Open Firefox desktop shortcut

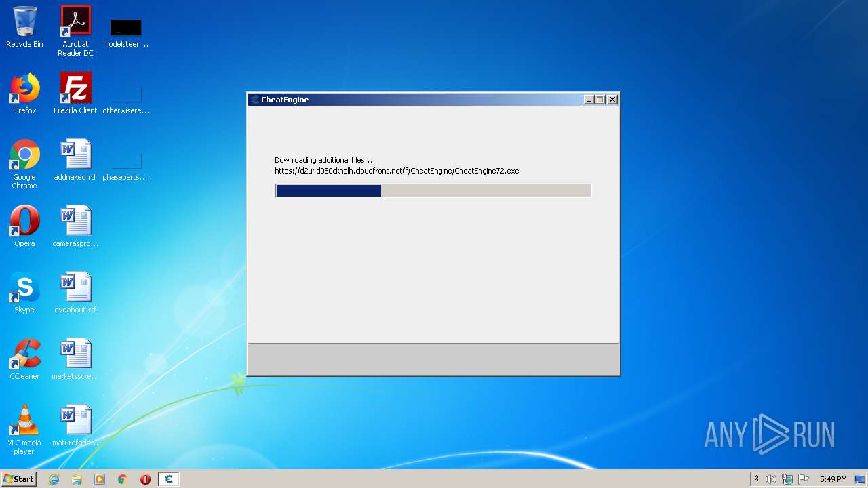[24, 94]
